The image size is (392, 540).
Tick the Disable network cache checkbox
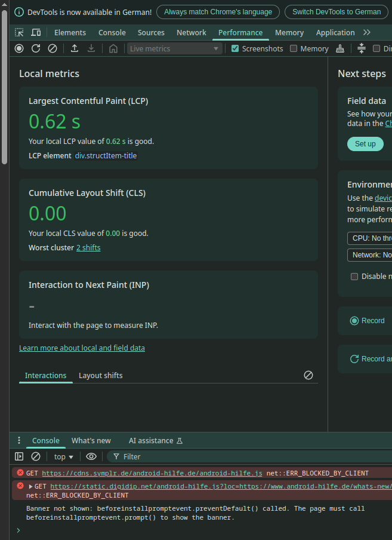354,277
